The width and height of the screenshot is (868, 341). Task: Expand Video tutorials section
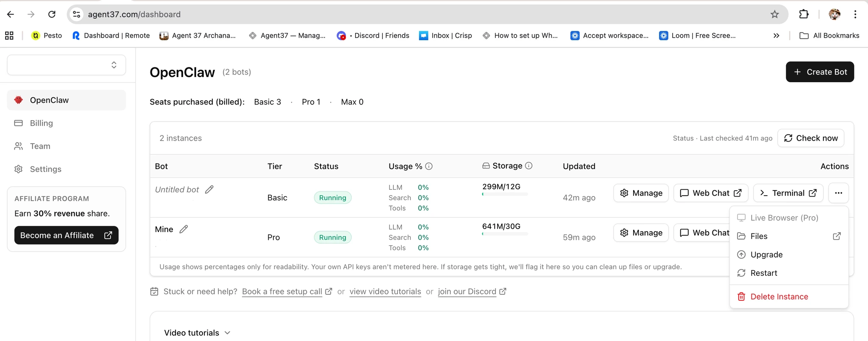click(x=198, y=333)
